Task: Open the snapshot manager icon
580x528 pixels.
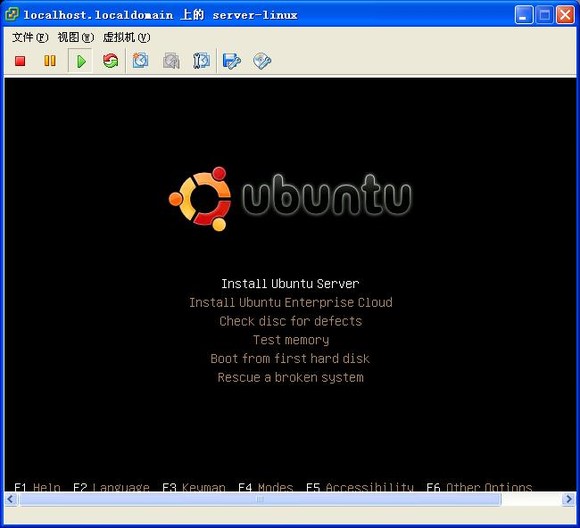Action: click(201, 61)
